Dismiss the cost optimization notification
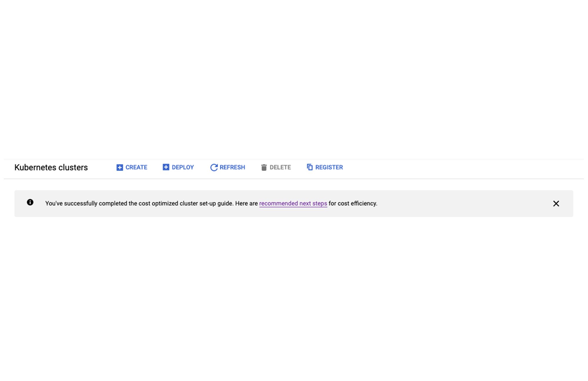The height and width of the screenshot is (381, 588). [556, 203]
